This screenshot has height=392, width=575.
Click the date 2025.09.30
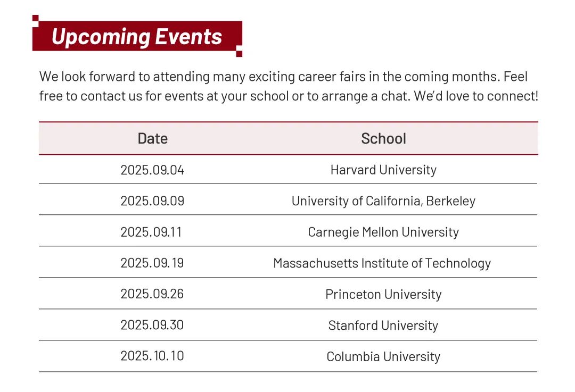(x=152, y=325)
